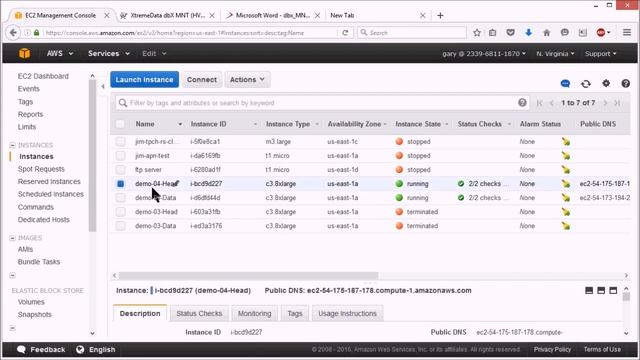Click the Connect button
Image resolution: width=640 pixels, height=360 pixels.
pyautogui.click(x=202, y=80)
